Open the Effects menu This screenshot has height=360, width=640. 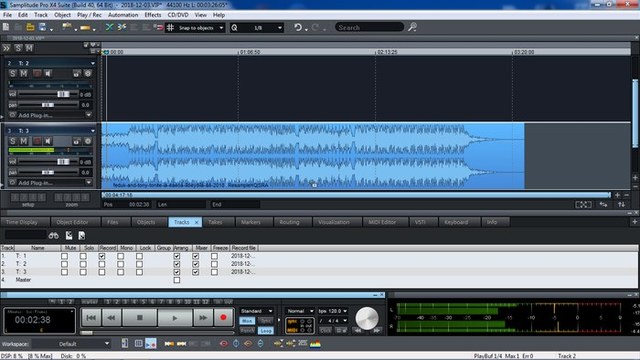(153, 15)
